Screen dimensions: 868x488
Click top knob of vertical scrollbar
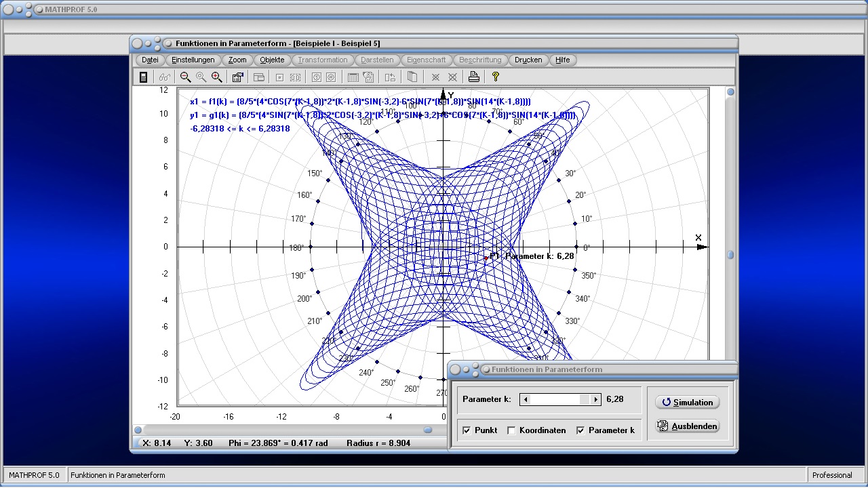(x=730, y=92)
